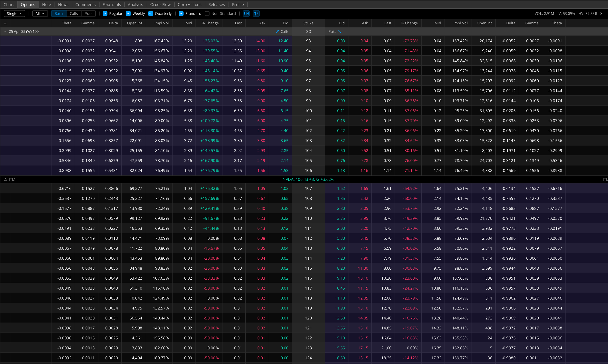Uncheck the Quarterly expirations checkbox
This screenshot has width=608, height=364.
click(x=151, y=14)
